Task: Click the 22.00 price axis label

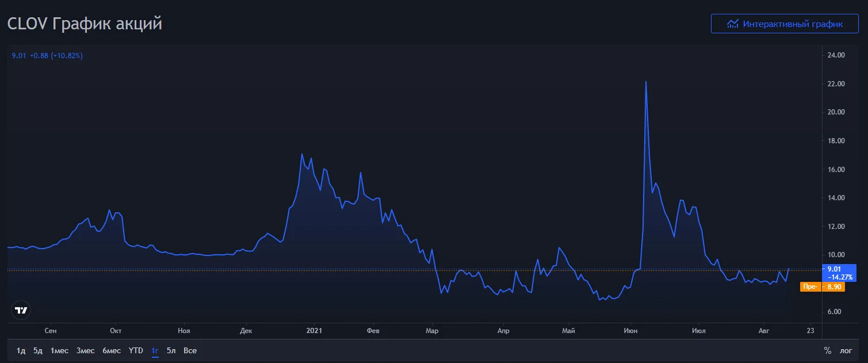Action: coord(836,84)
